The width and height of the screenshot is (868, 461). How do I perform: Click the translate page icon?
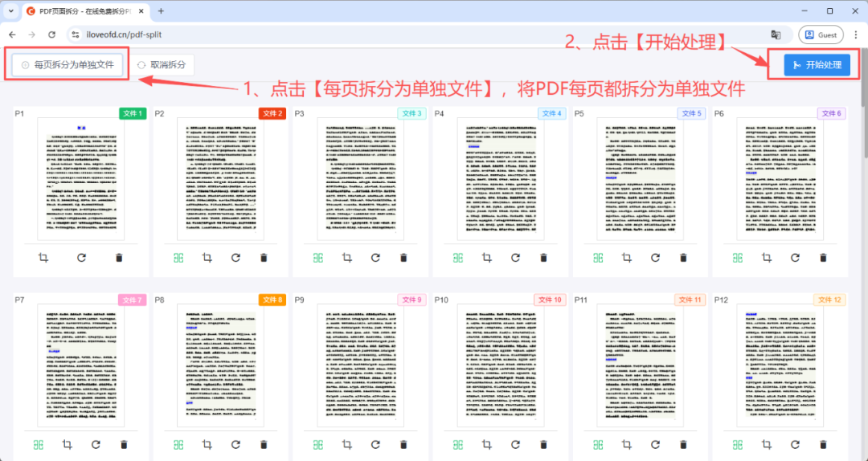point(776,35)
